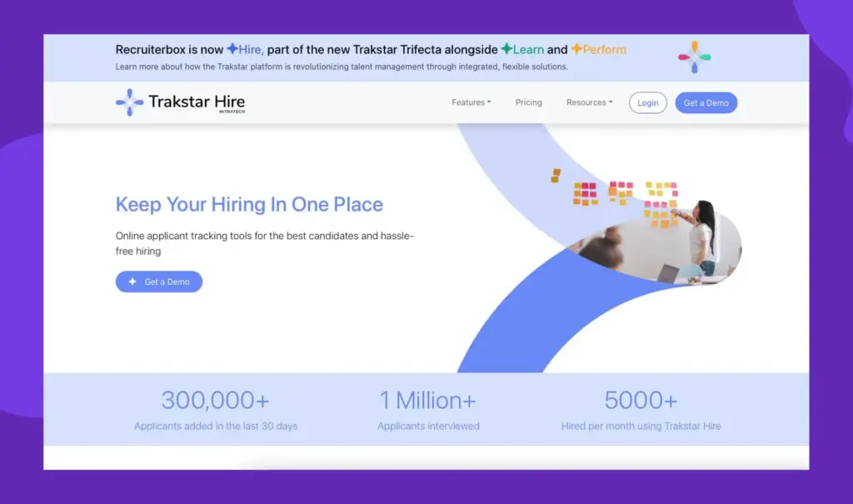Click the green star beside Learn
This screenshot has height=504, width=853.
[506, 49]
